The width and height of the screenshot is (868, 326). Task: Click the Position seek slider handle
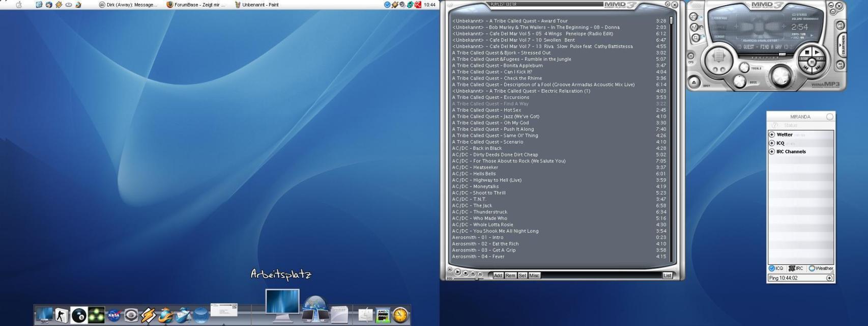point(782,55)
